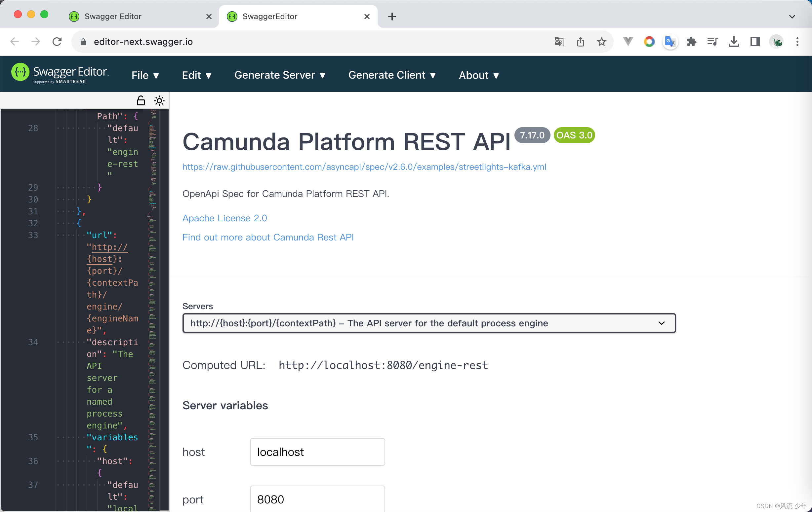Image resolution: width=812 pixels, height=512 pixels.
Task: Open the colorful ring extension icon
Action: pos(649,41)
